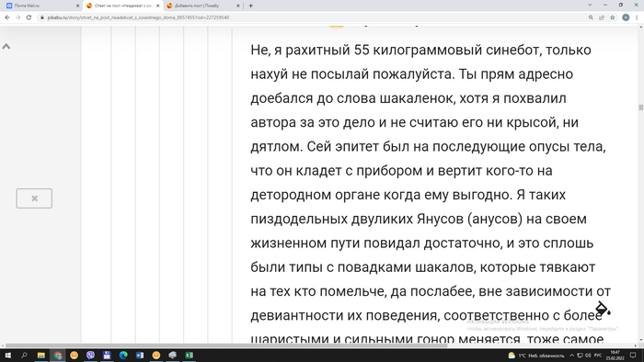Click the horizontal page scrollbar
The width and height of the screenshot is (644, 362).
tap(226, 345)
